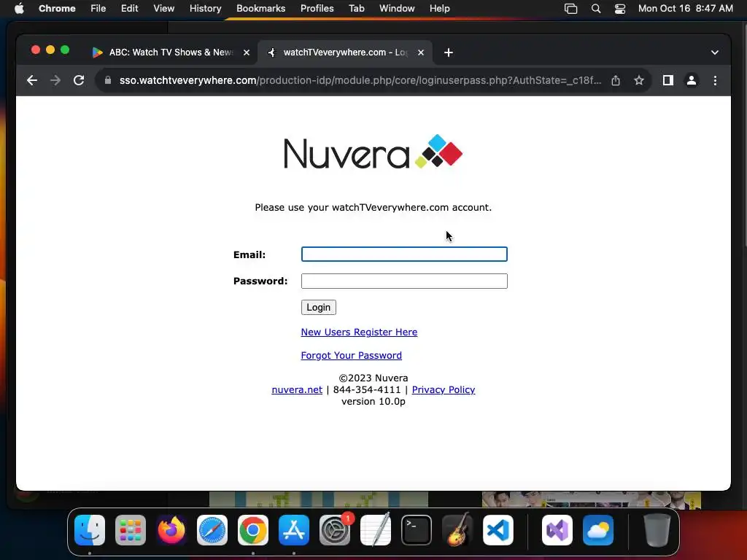Screen dimensions: 747x560
Task: Open the Help menu
Action: tap(439, 9)
